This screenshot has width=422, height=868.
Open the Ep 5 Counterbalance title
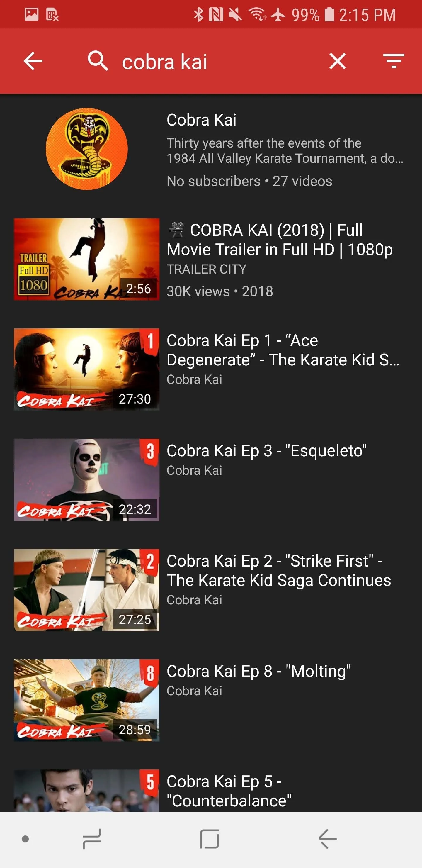point(229,791)
